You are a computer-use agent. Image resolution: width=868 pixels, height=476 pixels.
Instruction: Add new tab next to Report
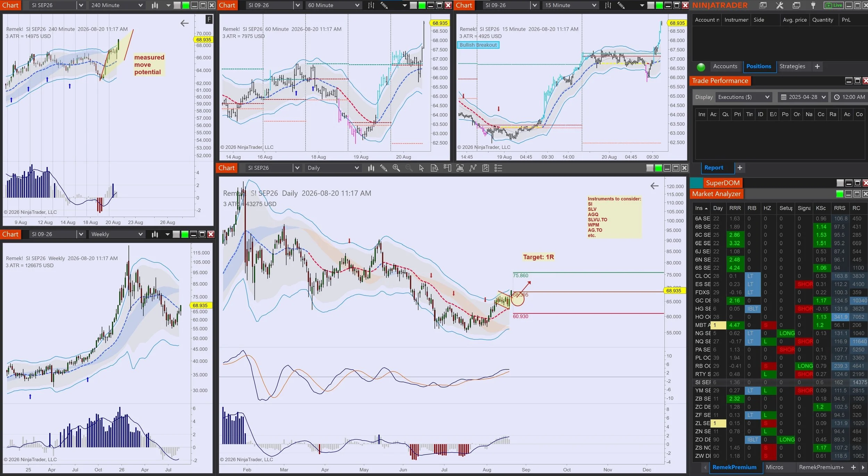tap(740, 168)
